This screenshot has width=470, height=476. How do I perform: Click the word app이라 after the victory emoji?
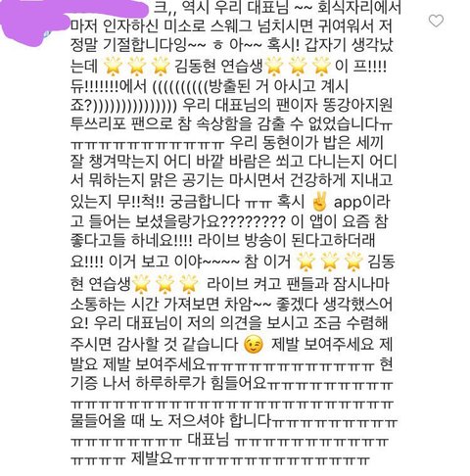pyautogui.click(x=362, y=202)
